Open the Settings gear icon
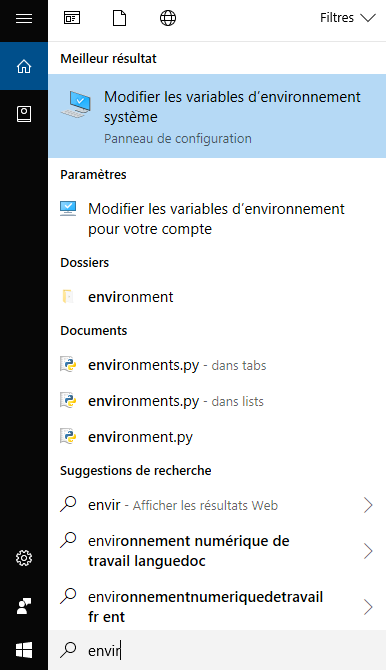Screen dimensions: 386x670 coord(24,558)
